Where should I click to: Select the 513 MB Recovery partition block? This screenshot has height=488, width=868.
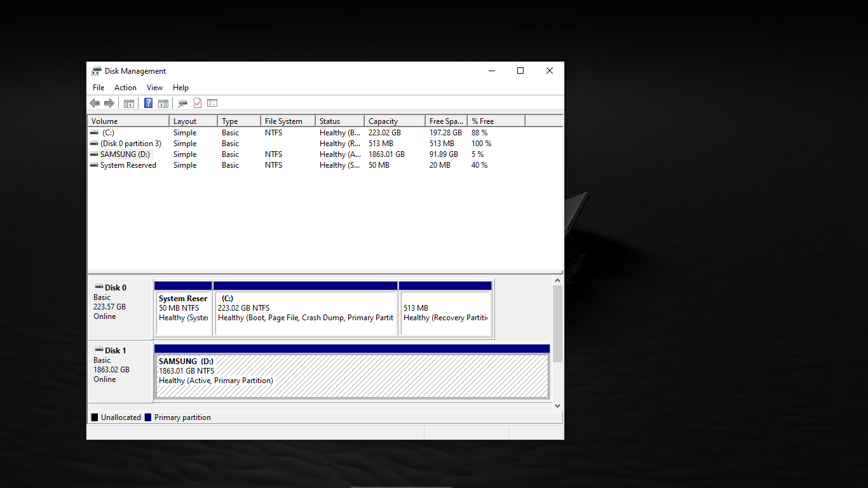[x=445, y=309]
